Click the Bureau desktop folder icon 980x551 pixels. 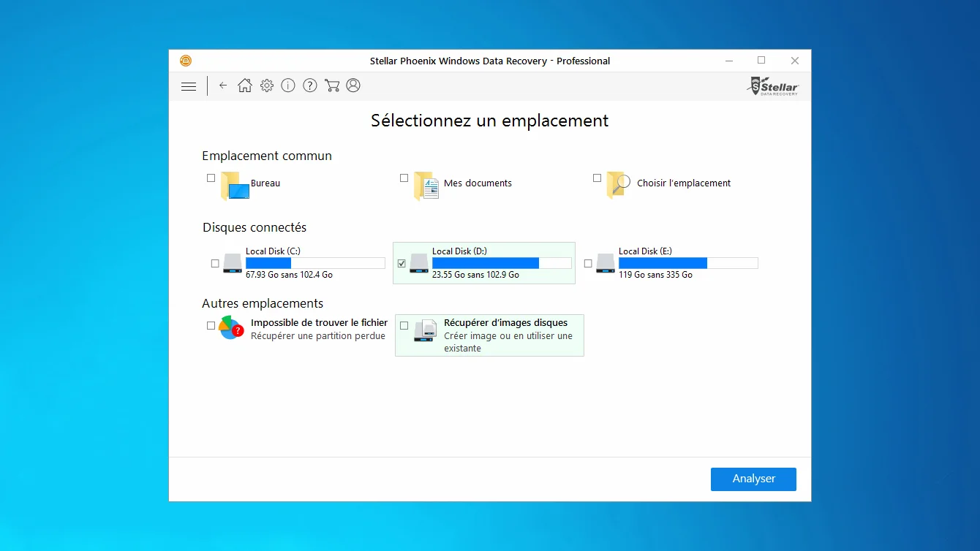tap(235, 186)
